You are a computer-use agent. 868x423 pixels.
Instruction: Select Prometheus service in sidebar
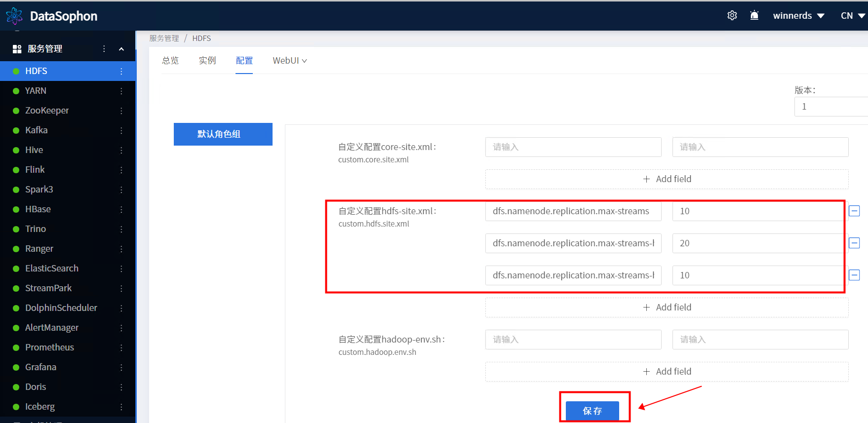pos(68,347)
